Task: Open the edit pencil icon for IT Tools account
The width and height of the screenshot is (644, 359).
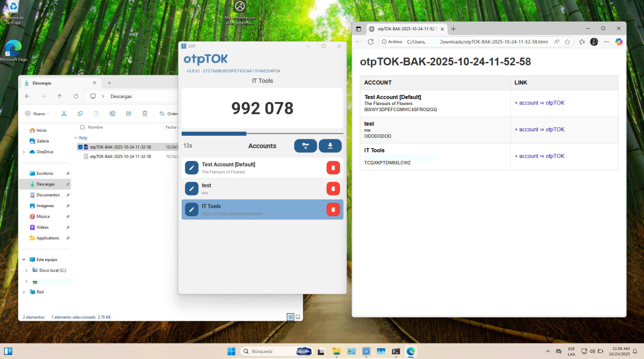Action: pos(191,209)
